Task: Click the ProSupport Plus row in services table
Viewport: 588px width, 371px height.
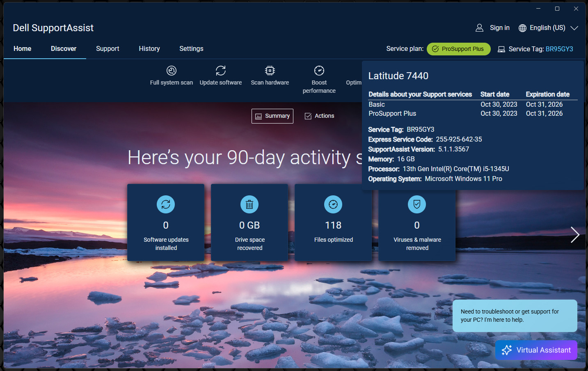Action: [x=473, y=114]
